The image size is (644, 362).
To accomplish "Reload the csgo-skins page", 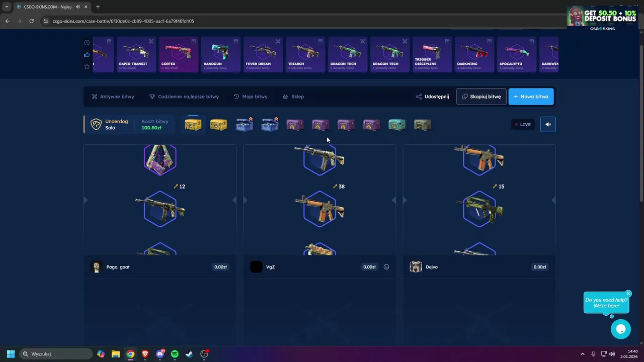I will coord(31,21).
